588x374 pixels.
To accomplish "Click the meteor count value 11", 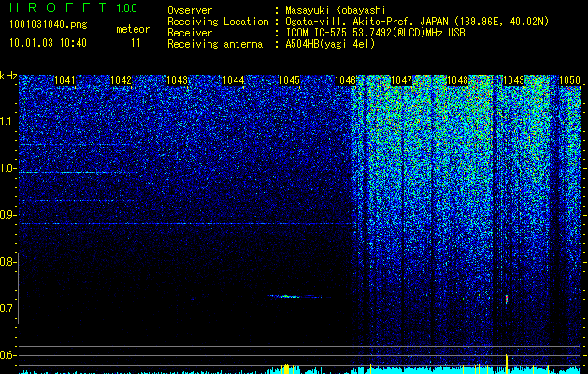I will point(136,43).
